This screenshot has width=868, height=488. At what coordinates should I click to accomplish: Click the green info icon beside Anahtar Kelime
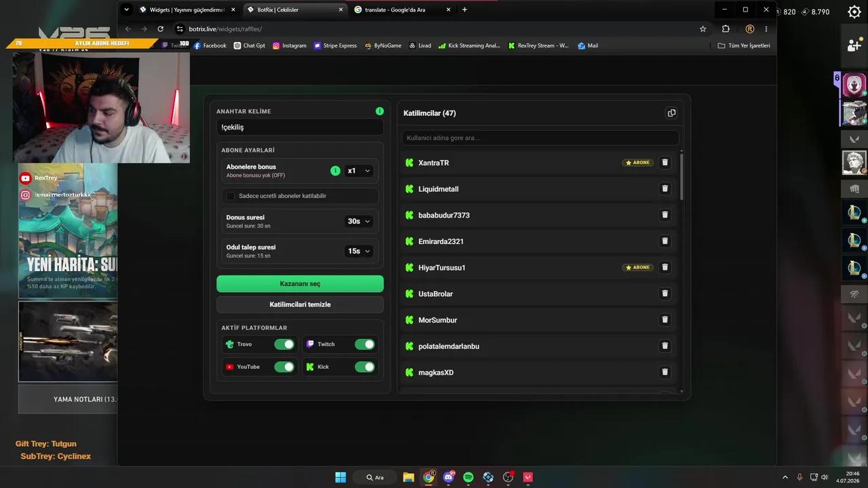click(x=379, y=111)
